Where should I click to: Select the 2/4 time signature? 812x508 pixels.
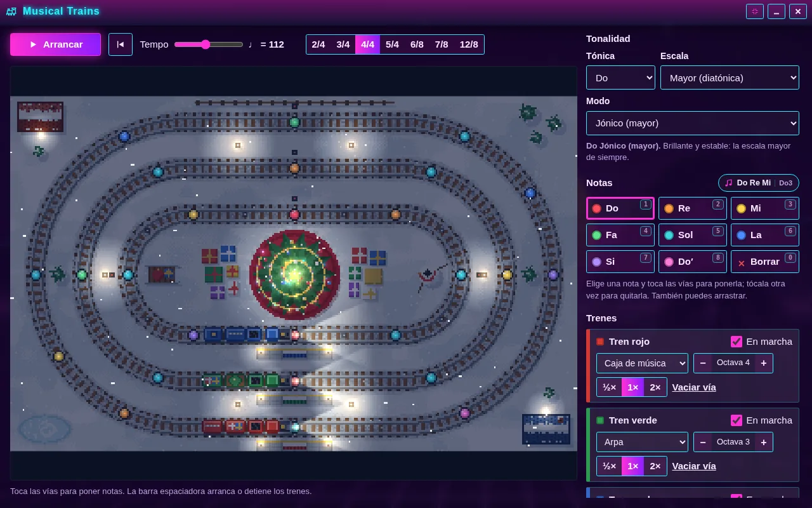point(318,44)
